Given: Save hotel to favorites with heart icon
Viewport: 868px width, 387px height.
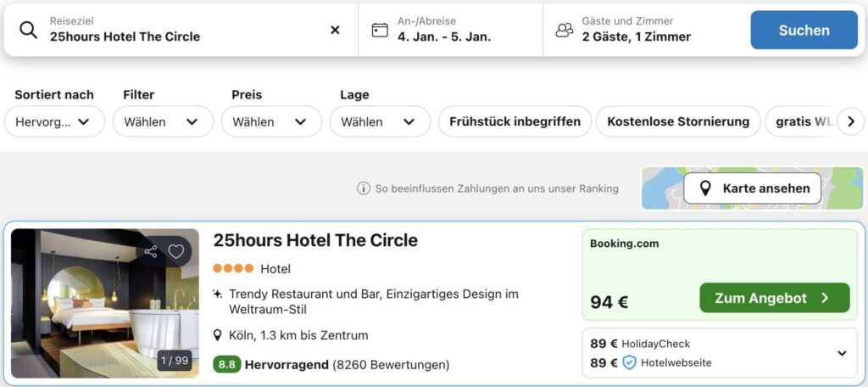Looking at the screenshot, I should coord(176,252).
